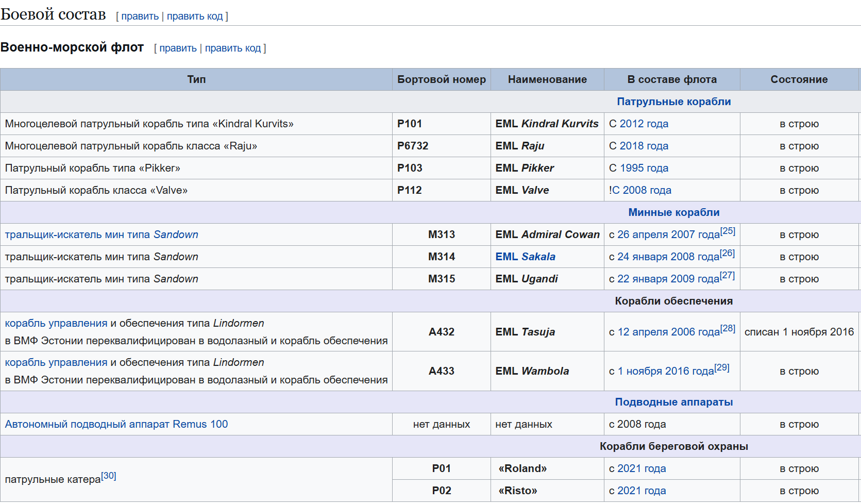Click the '24 января 2008 года' date link
The image size is (861, 504).
click(x=668, y=257)
